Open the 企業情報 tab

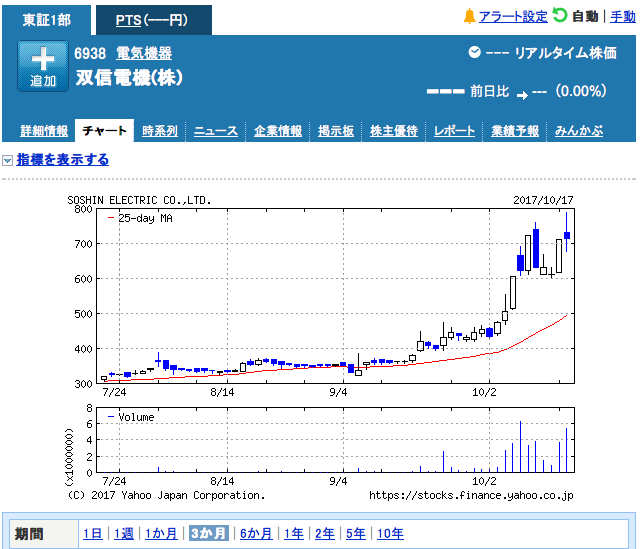pyautogui.click(x=278, y=131)
